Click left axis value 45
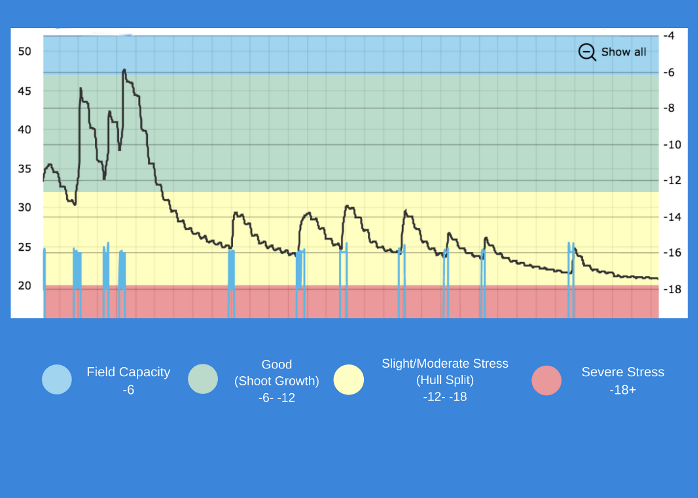The width and height of the screenshot is (698, 498). [24, 91]
